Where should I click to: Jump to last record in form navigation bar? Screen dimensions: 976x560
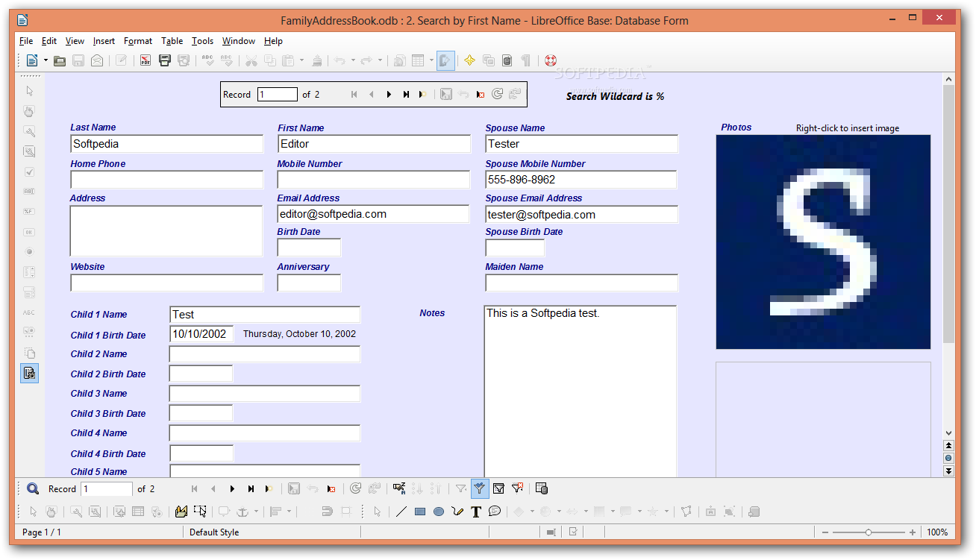click(x=406, y=95)
